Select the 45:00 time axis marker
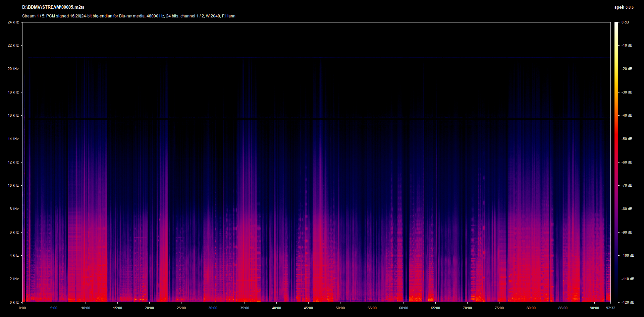 [x=308, y=308]
